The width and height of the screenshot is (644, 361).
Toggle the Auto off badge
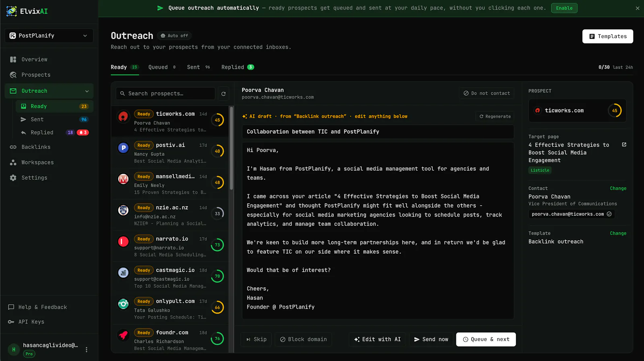pos(174,36)
